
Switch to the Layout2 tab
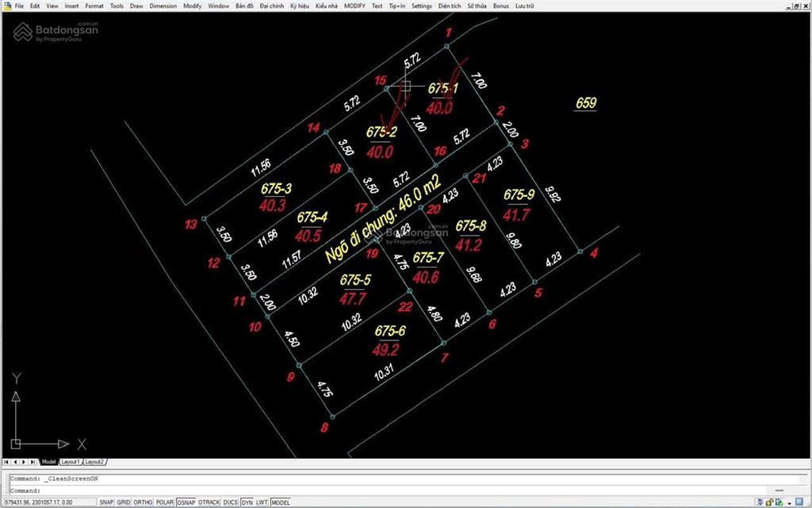95,461
